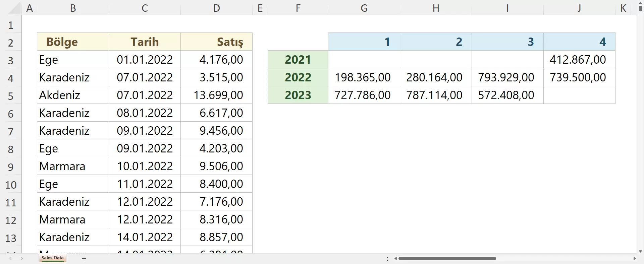Click quarter 4 header cell

(x=579, y=42)
